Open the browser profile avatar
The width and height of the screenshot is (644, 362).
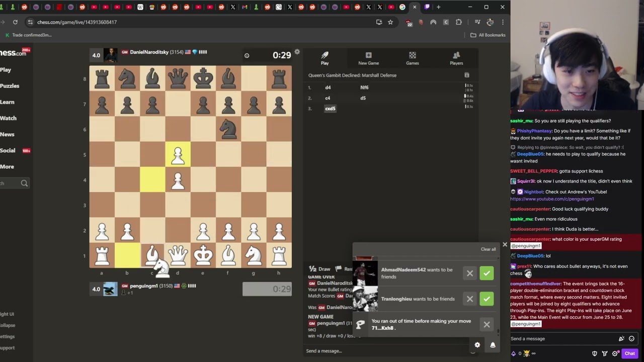pyautogui.click(x=490, y=22)
